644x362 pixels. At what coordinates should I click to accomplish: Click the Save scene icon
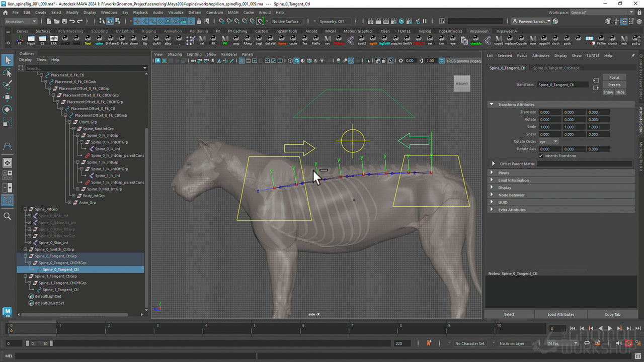click(x=64, y=22)
